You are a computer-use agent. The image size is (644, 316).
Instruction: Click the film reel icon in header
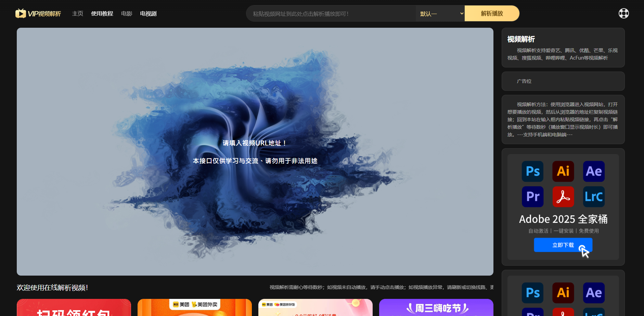pos(623,13)
